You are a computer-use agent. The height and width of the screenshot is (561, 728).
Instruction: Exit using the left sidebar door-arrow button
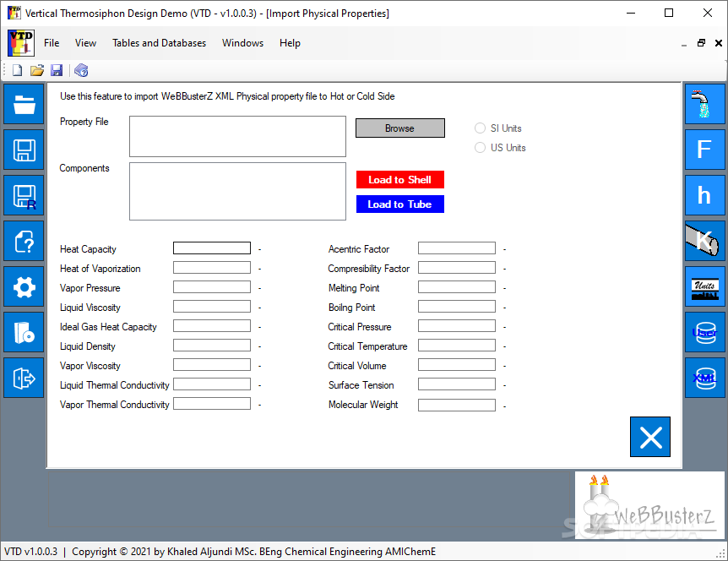pos(24,378)
